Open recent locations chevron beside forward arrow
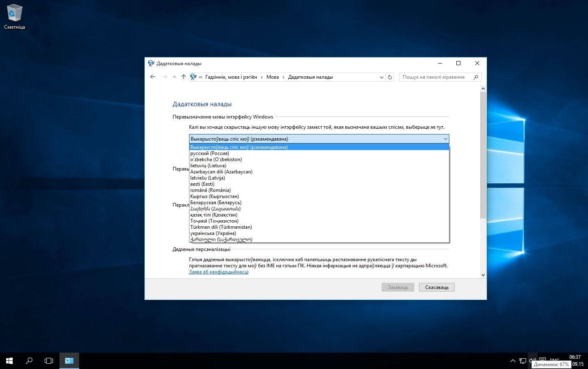Image resolution: width=588 pixels, height=369 pixels. click(x=174, y=77)
